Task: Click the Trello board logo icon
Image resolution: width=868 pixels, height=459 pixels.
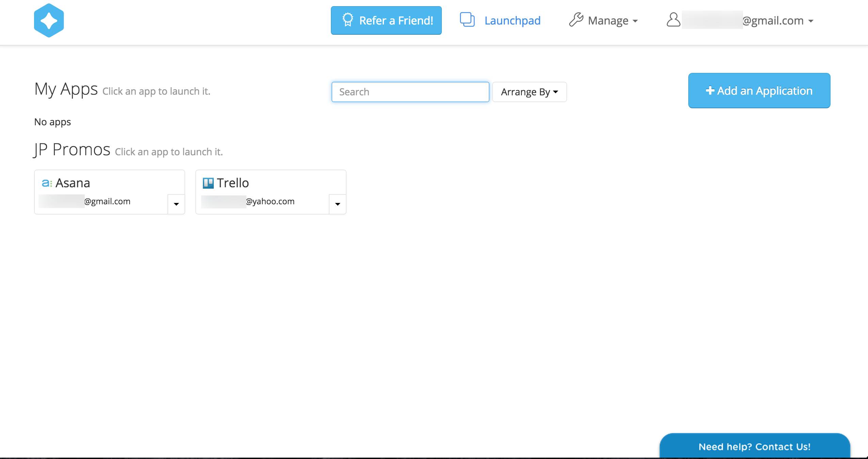Action: pyautogui.click(x=208, y=183)
